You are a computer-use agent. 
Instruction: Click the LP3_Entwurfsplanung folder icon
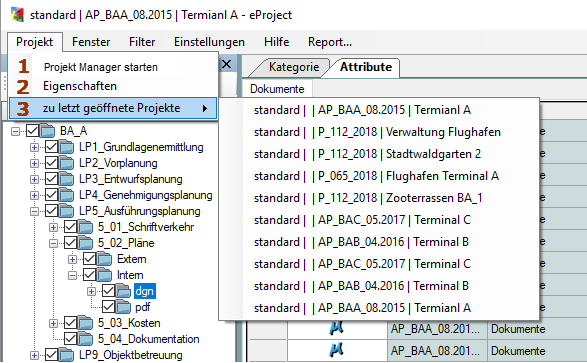(x=66, y=179)
